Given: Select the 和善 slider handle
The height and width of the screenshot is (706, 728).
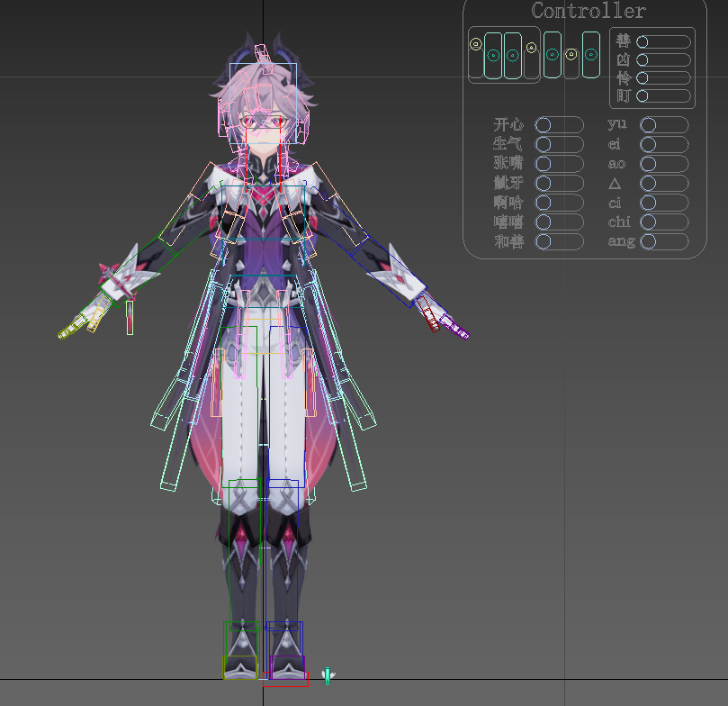Looking at the screenshot, I should click(543, 241).
